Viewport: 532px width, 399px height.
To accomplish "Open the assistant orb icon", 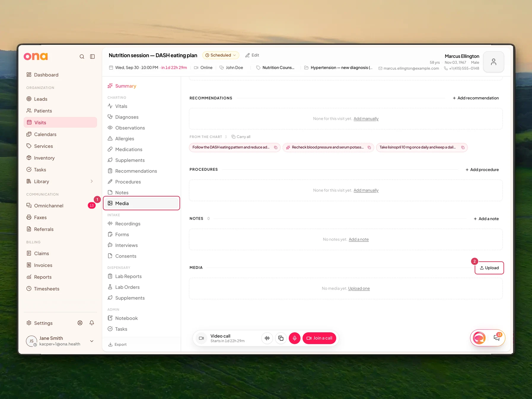I will click(479, 338).
